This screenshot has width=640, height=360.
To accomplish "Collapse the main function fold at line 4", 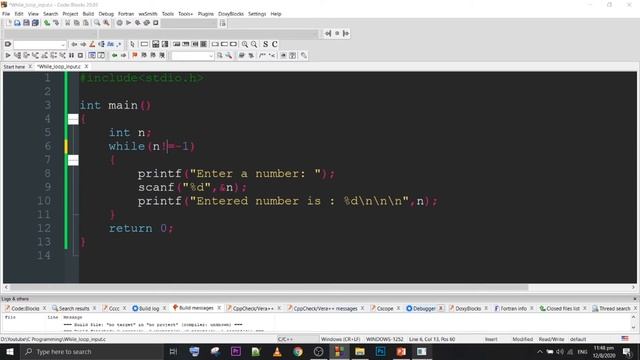I will pos(73,119).
